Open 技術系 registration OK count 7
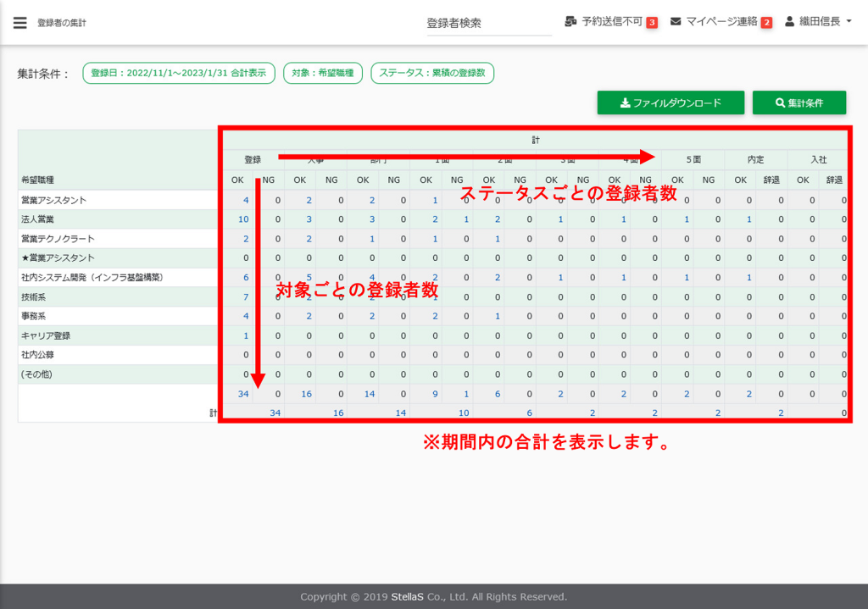Screen dimensions: 868x609 pos(246,296)
